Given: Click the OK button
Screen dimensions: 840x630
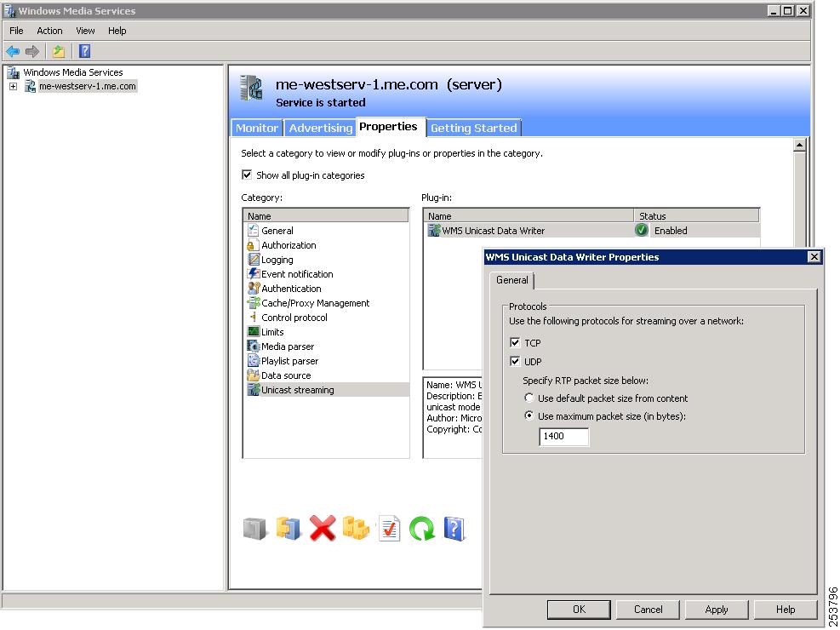Looking at the screenshot, I should pyautogui.click(x=579, y=610).
